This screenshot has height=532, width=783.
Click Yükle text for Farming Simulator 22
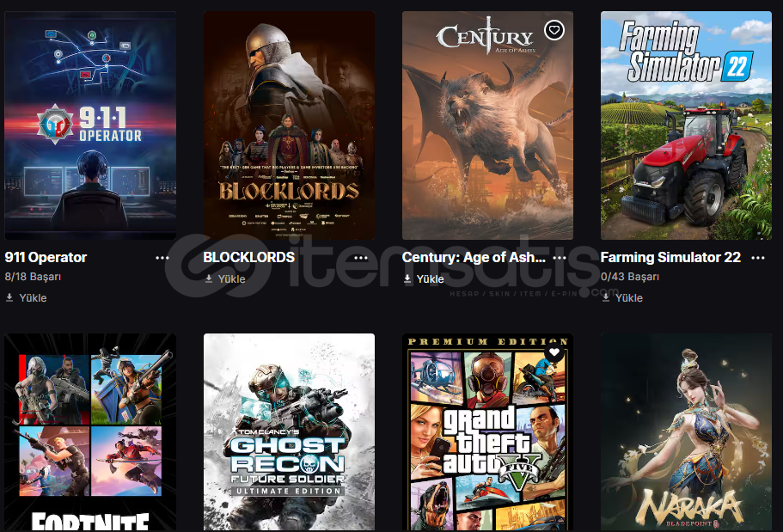click(x=629, y=297)
